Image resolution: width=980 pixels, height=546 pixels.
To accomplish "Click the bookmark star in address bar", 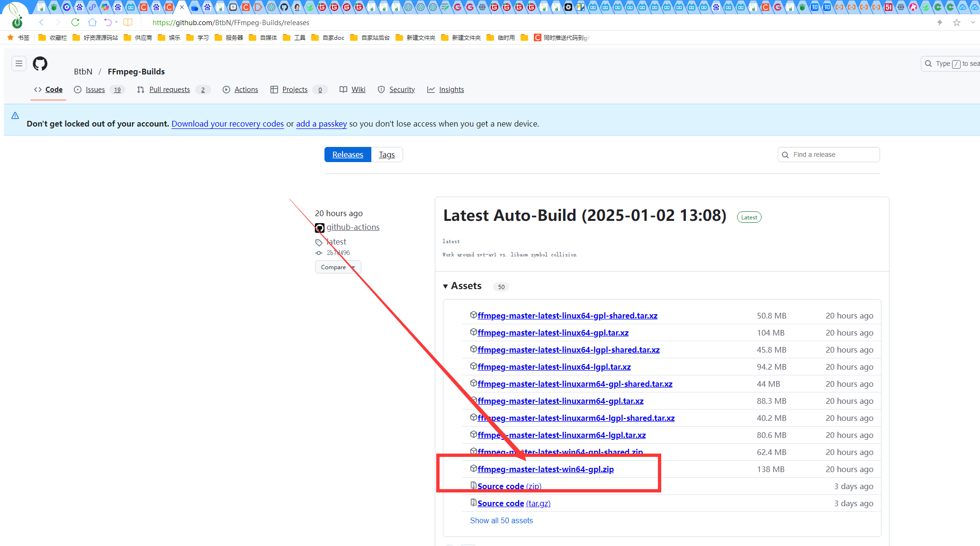I will coord(957,22).
